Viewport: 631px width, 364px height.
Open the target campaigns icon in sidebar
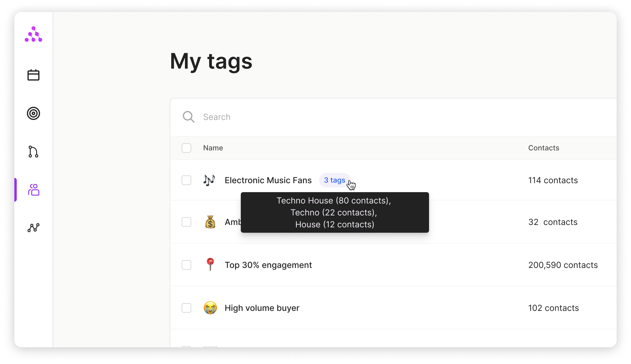click(33, 113)
